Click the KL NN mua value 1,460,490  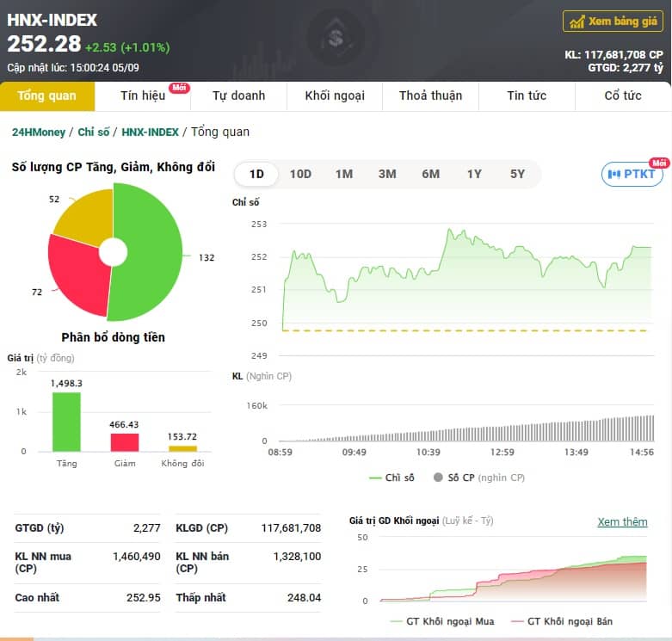point(136,557)
